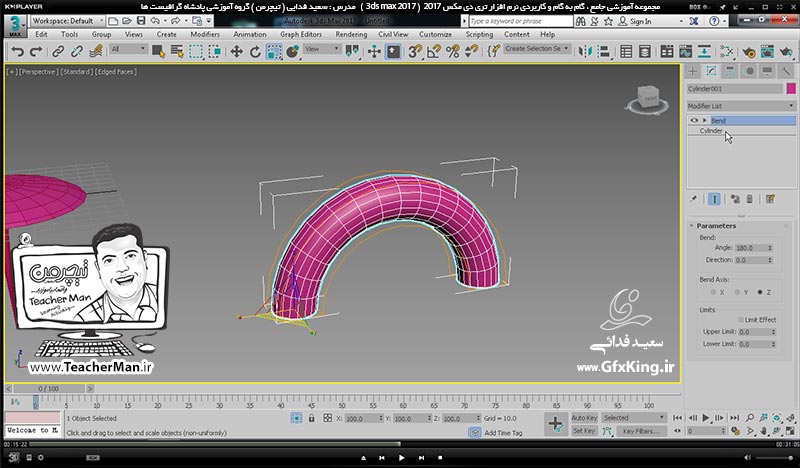Screen dimensions: 800x468
Task: Toggle 3D Snaps in toolbar
Action: [x=415, y=52]
